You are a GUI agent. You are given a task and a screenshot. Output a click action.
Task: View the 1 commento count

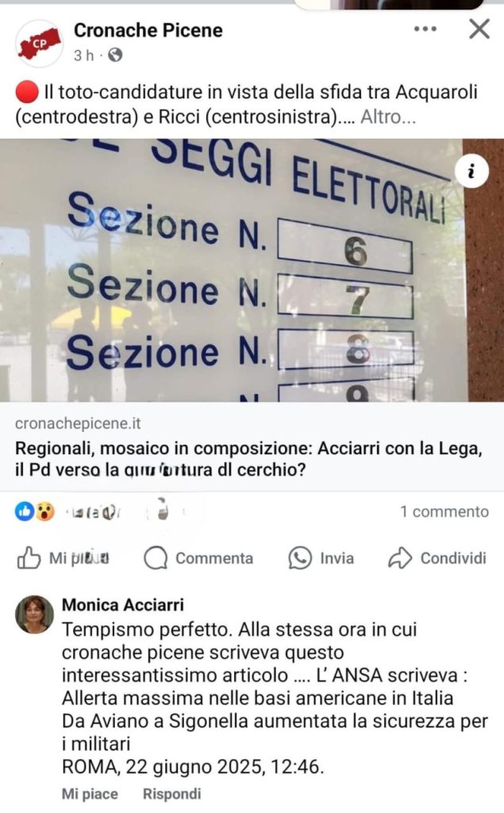444,512
